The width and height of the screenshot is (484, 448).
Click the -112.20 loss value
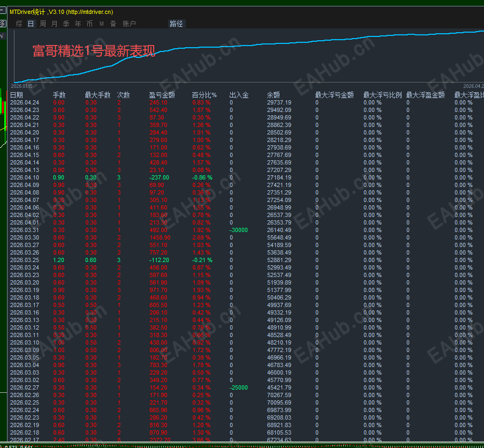[159, 260]
